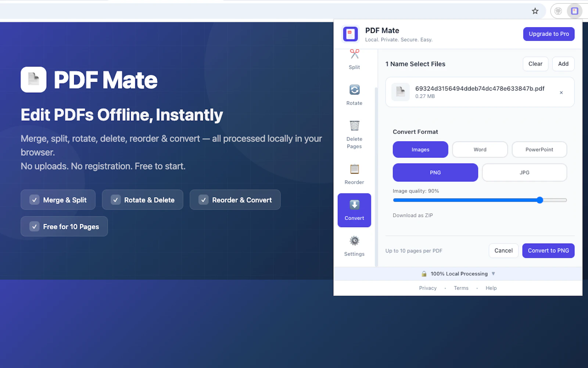This screenshot has height=368, width=588.
Task: Click the PDF file thumbnail icon
Action: pos(400,92)
